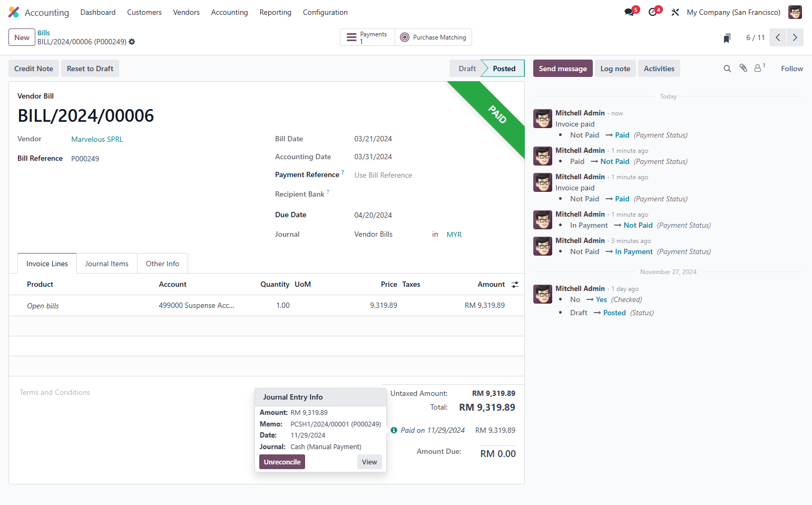Switch company via My Company (San Francisco)
Image resolution: width=812 pixels, height=505 pixels.
click(733, 12)
